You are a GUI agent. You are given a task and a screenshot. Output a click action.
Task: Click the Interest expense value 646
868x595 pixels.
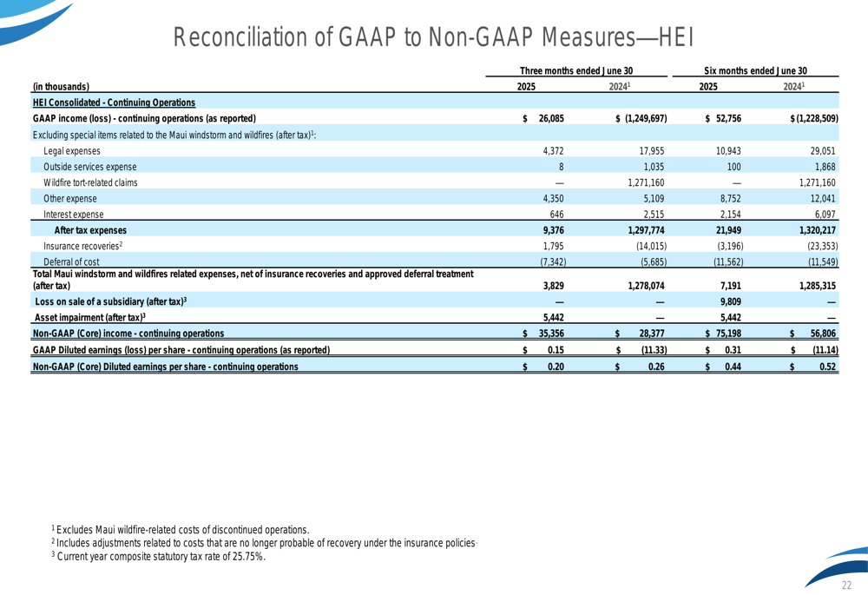[557, 215]
